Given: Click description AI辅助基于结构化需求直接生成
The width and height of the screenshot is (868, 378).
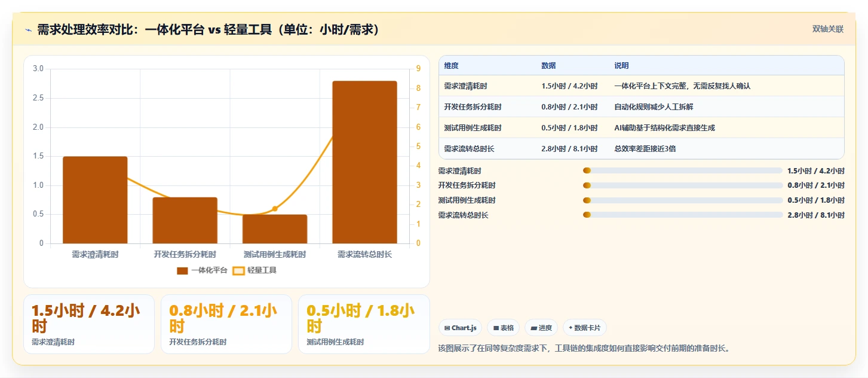Looking at the screenshot, I should [664, 128].
